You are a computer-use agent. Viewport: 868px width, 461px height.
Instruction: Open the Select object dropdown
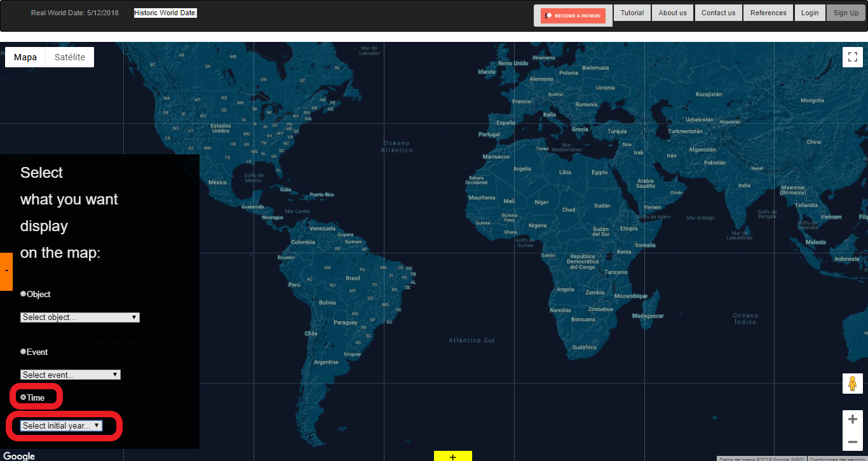[x=80, y=317]
